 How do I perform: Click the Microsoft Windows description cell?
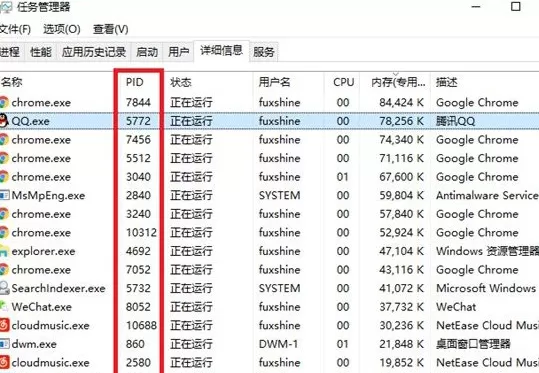486,288
